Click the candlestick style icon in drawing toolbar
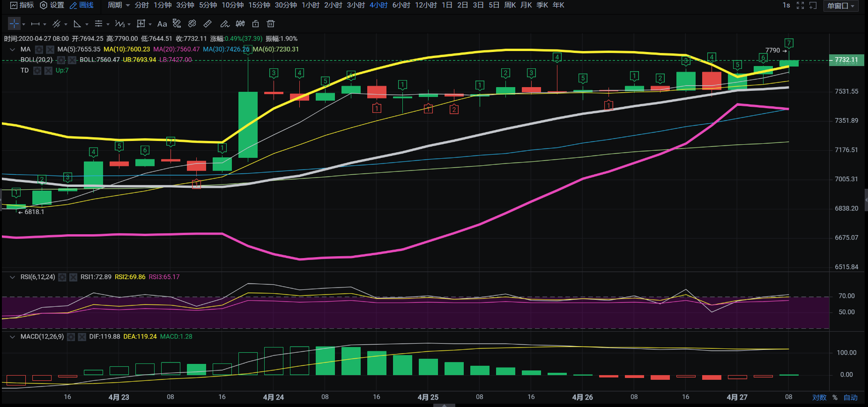Screen dimensions: 868x407 240,24
